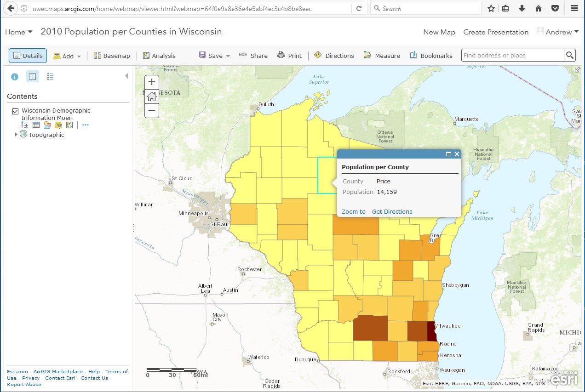Click the Contents heading text
Screen dimensions: 585x392
pyautogui.click(x=22, y=97)
